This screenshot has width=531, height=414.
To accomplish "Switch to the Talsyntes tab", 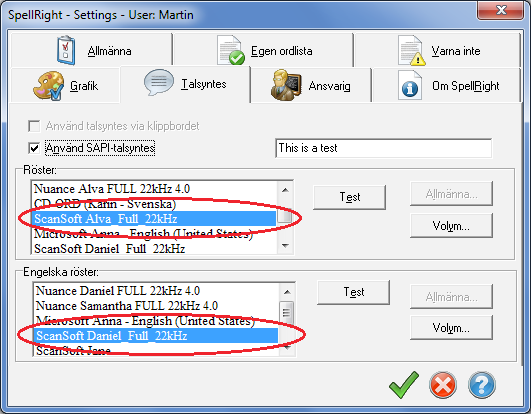I will coord(186,84).
